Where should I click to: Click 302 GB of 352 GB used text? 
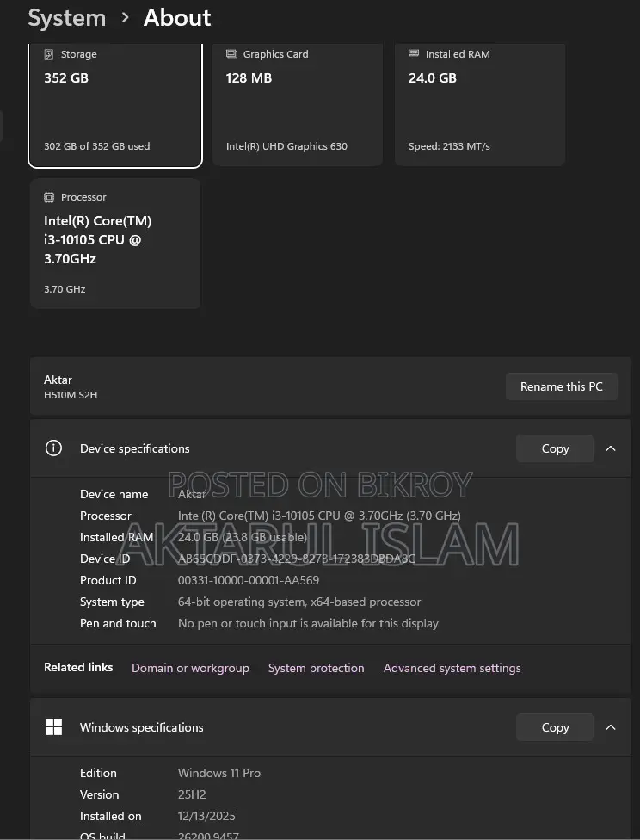(x=97, y=146)
